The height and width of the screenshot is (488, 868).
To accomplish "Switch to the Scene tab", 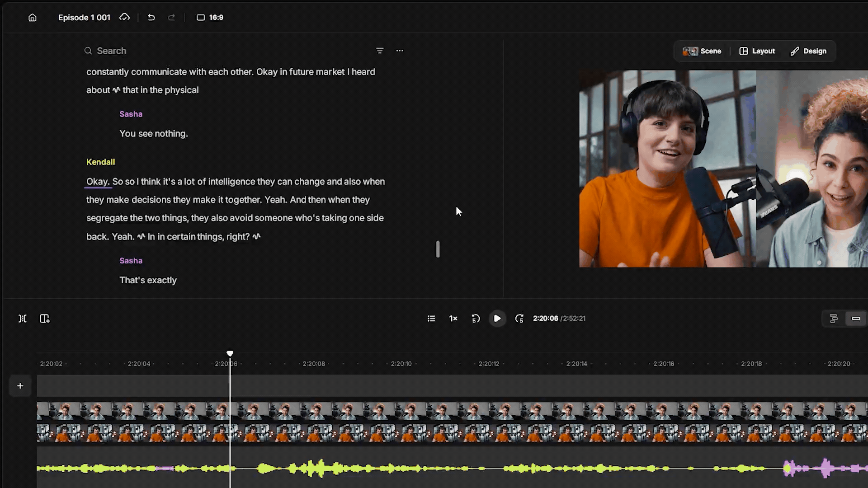I will (702, 51).
